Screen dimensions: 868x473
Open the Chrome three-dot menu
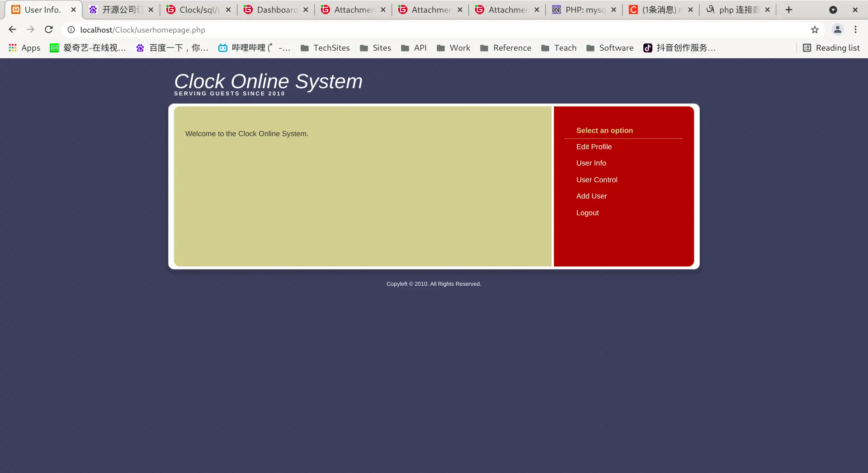tap(855, 29)
